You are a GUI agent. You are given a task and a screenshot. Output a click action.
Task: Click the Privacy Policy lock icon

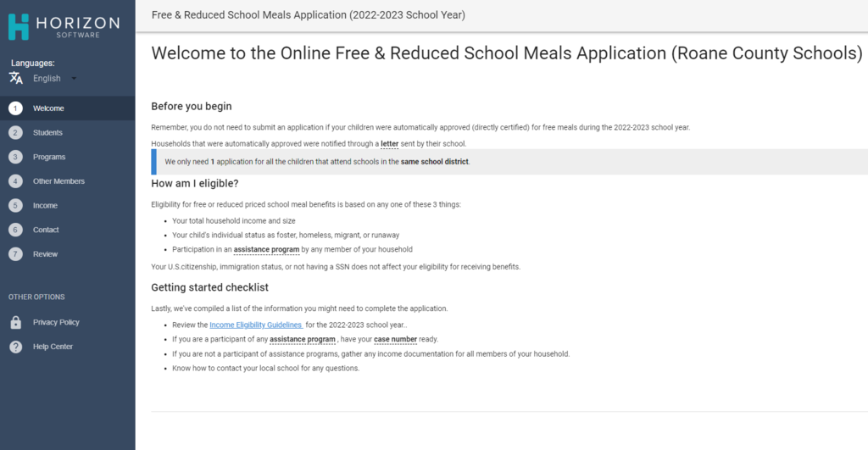(x=15, y=322)
